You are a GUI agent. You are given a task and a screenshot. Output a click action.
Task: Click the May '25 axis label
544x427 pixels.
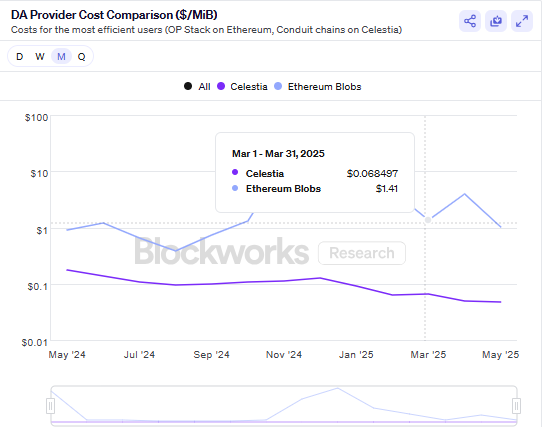pos(500,355)
